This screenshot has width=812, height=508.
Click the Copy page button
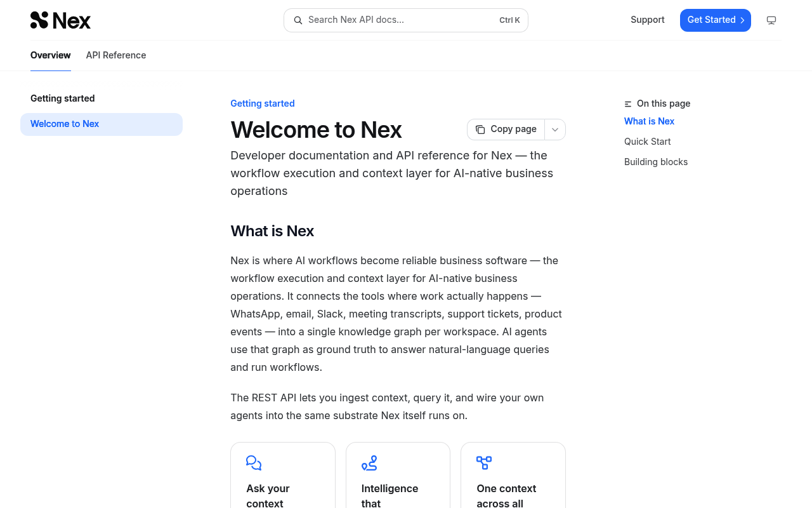(x=506, y=130)
